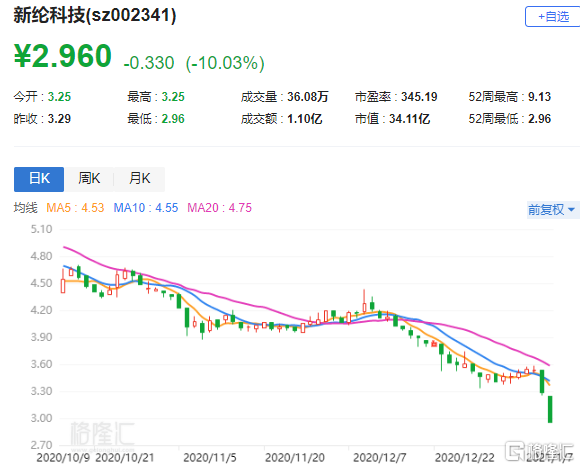Click the 最低 value 2.96

tap(173, 119)
